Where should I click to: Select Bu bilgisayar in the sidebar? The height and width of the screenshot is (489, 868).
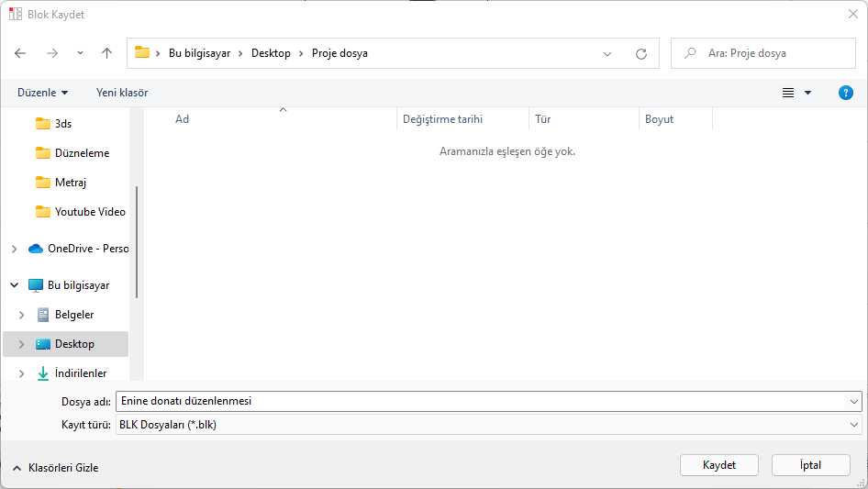[x=69, y=285]
